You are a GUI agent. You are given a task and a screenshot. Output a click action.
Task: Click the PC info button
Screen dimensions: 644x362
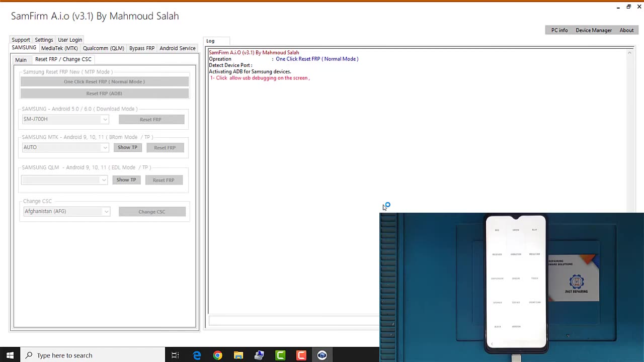point(559,30)
